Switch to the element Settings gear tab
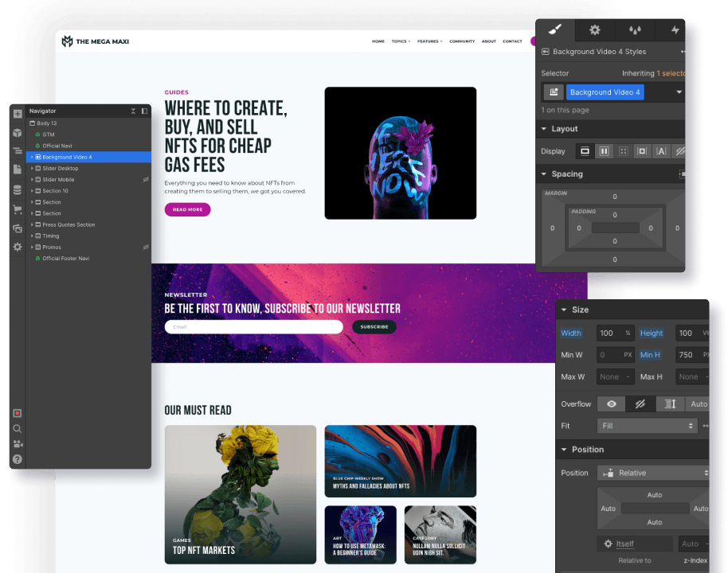Screen dimensions: 728x573 [594, 30]
